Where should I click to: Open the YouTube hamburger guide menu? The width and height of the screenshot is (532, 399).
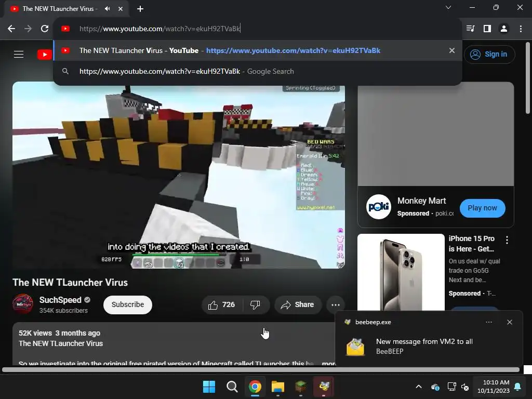19,54
